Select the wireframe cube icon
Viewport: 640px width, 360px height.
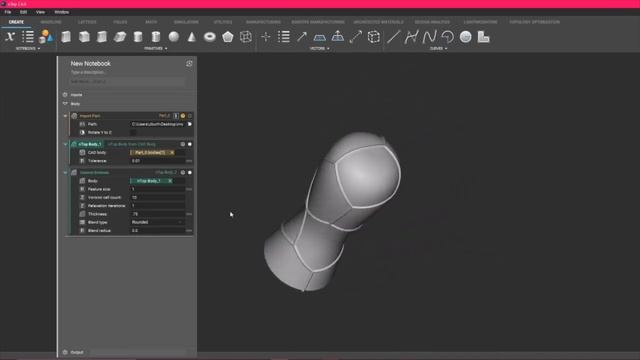coord(246,37)
